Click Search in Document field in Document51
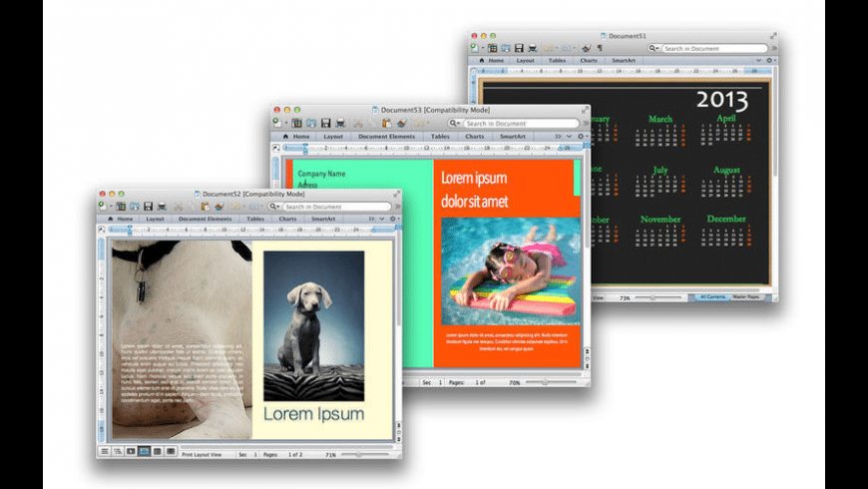Image resolution: width=868 pixels, height=489 pixels. click(x=713, y=49)
